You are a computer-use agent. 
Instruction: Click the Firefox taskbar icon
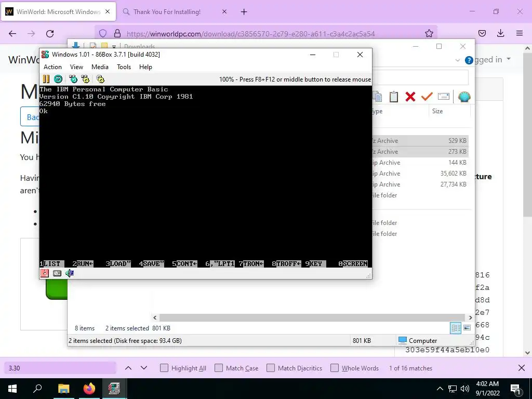[89, 389]
